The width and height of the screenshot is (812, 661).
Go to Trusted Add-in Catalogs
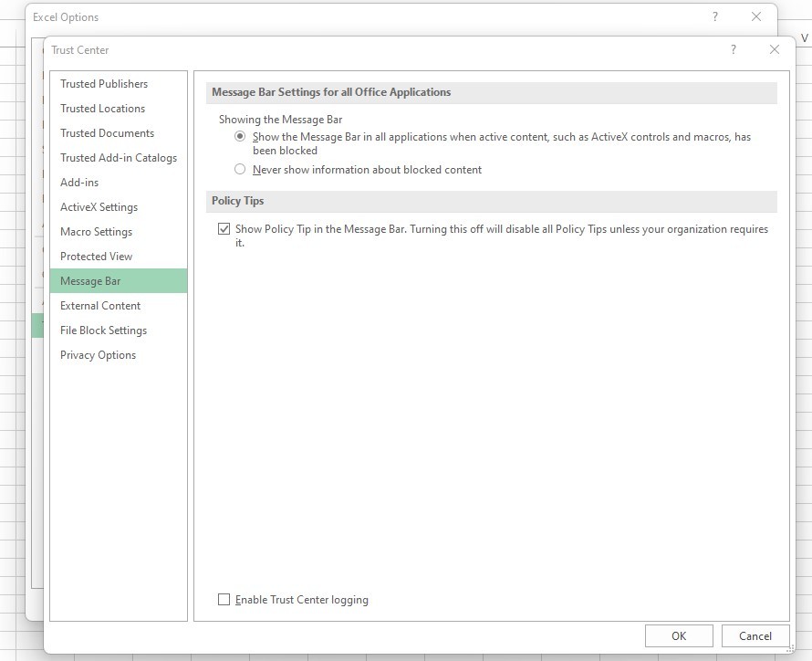tap(119, 158)
